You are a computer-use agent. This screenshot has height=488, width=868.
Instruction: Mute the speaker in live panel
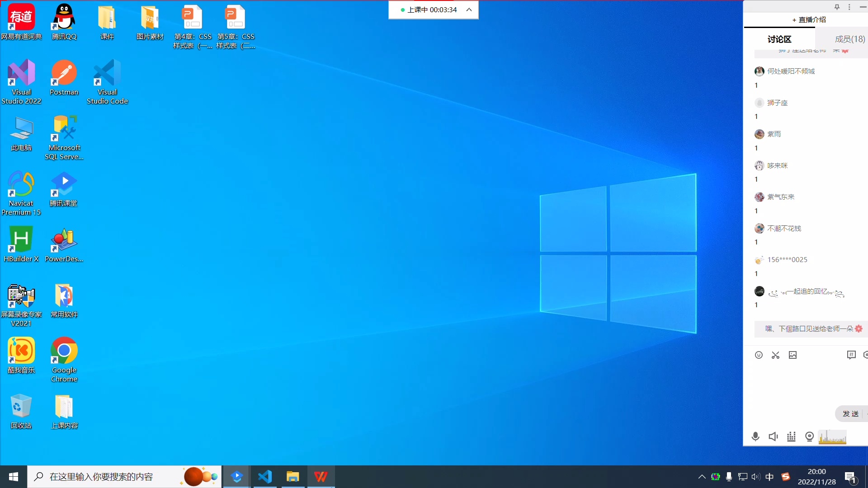[x=773, y=436]
